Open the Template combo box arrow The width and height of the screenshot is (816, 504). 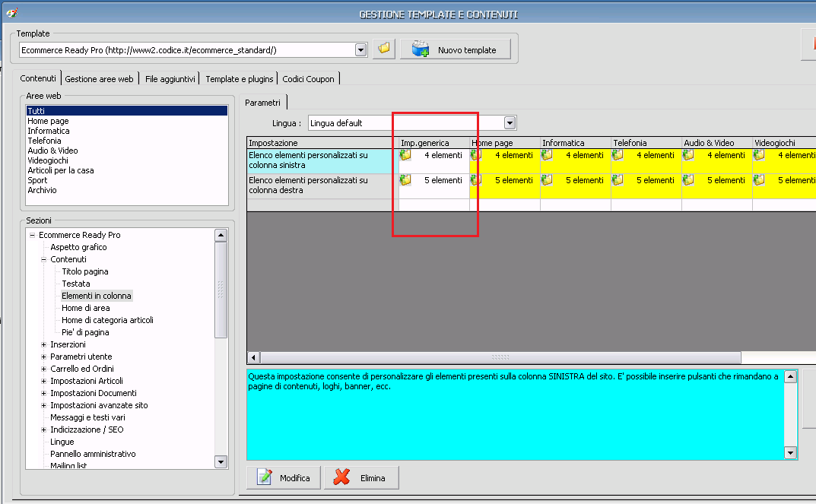coord(360,50)
